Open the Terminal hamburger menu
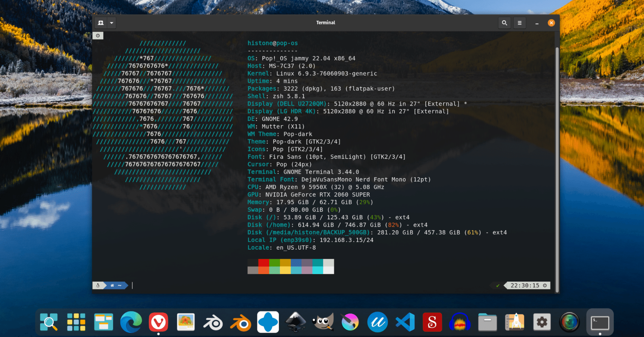 click(x=520, y=23)
